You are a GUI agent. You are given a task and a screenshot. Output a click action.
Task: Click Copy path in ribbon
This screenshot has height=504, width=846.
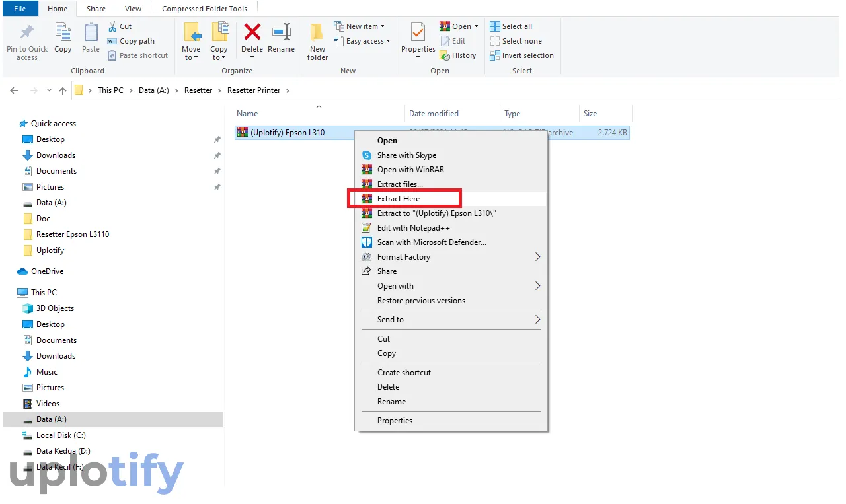(131, 41)
